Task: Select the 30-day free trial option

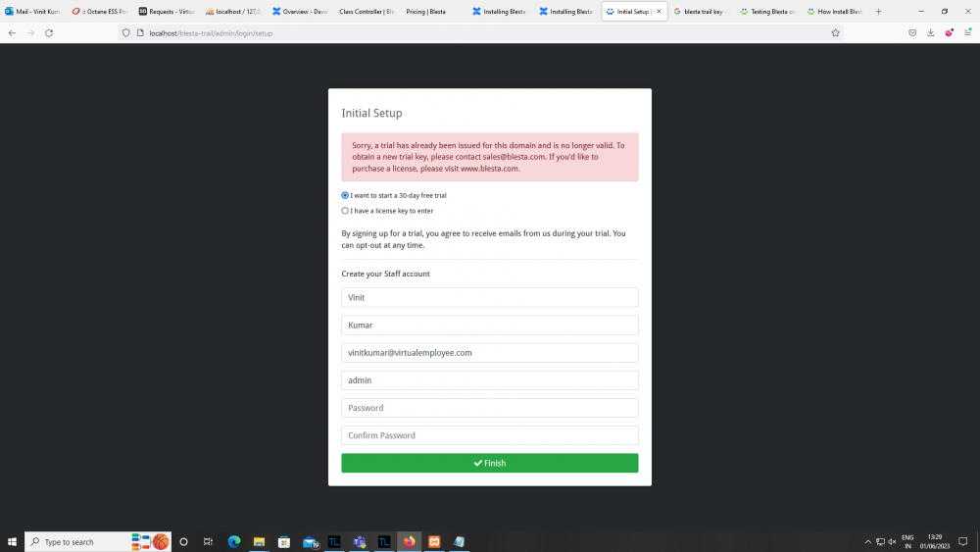Action: coord(345,196)
